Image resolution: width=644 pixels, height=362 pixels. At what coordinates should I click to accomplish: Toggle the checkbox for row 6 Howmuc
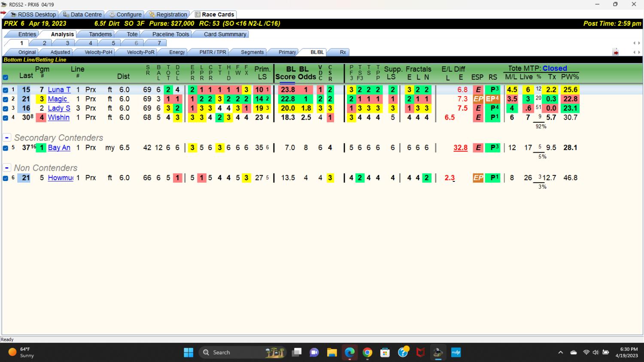6,178
